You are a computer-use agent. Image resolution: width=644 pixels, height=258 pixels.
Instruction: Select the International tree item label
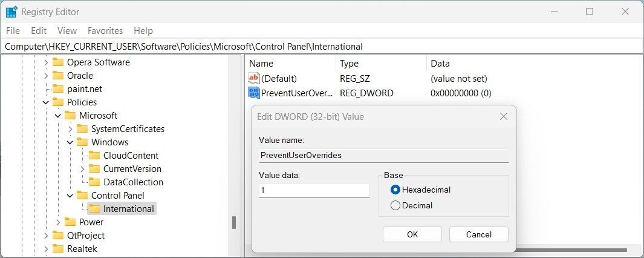pos(129,208)
